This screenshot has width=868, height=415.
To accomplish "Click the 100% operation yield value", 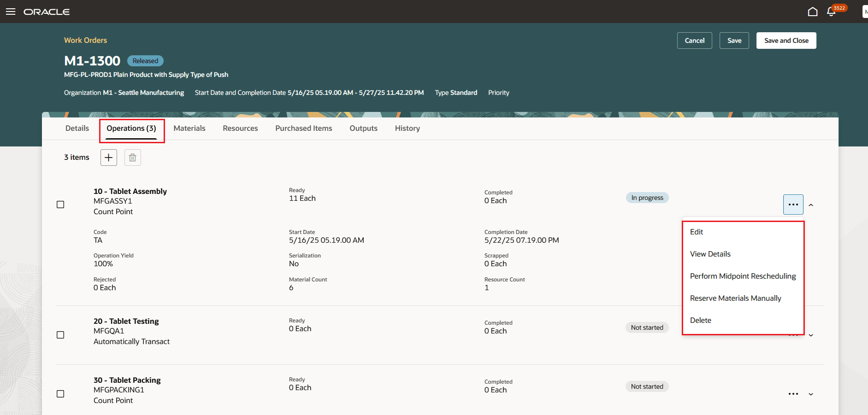I will coord(103,264).
